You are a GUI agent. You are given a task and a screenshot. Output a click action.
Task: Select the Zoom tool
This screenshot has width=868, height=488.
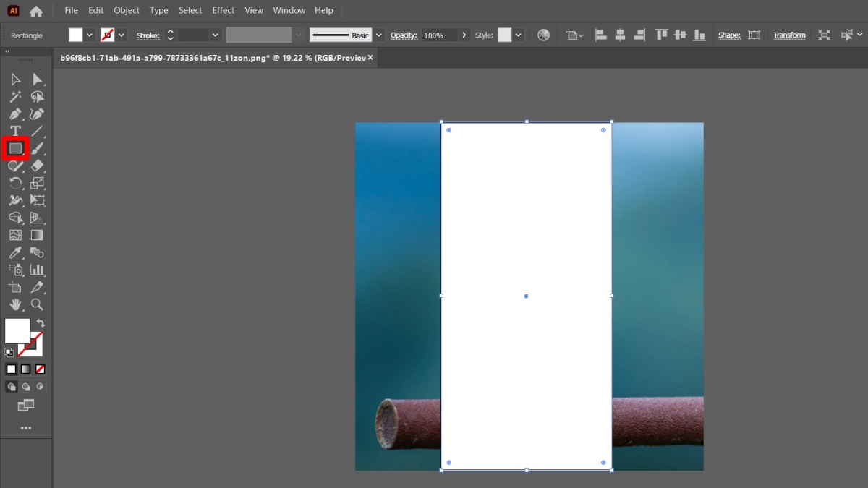[38, 304]
